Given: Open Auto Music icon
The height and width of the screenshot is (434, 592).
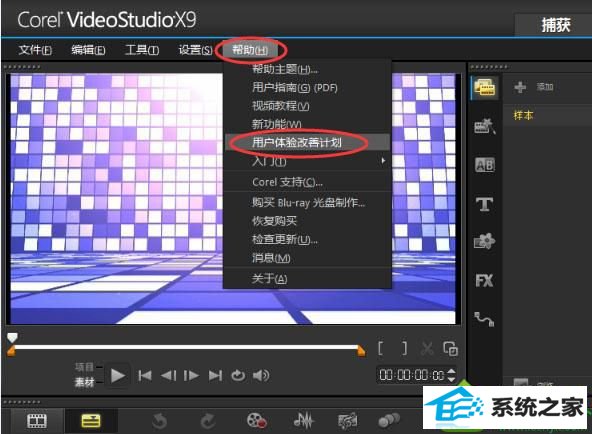Looking at the screenshot, I should click(347, 420).
